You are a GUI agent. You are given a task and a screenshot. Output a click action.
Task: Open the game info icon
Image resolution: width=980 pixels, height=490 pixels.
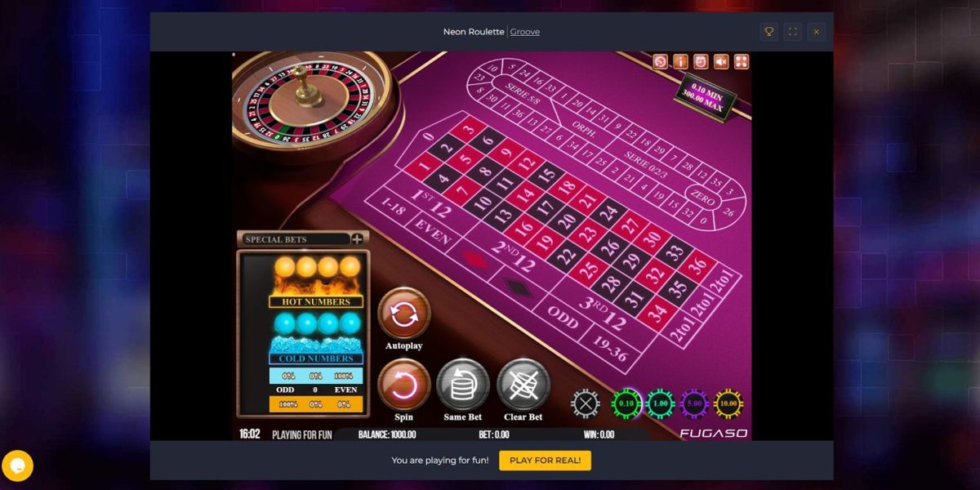(x=680, y=61)
